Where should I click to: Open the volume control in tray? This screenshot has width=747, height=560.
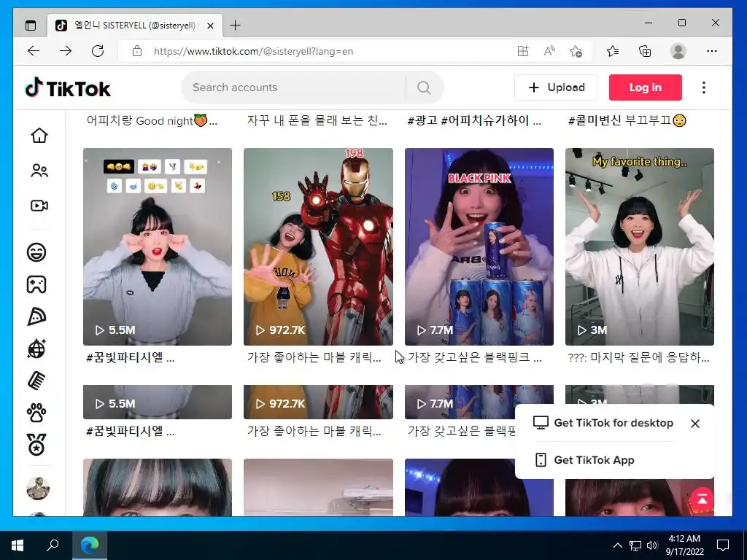652,545
